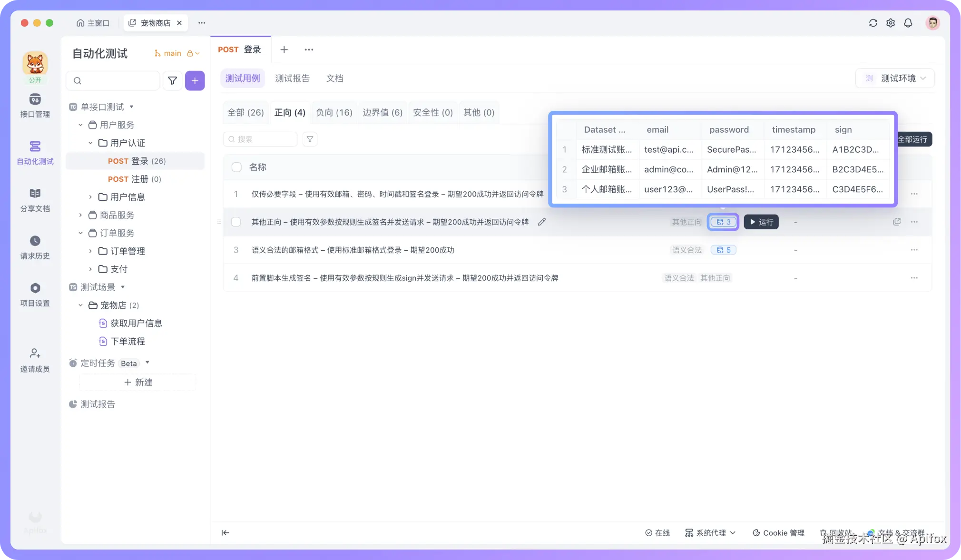Open notifications via the bell icon
Viewport: 961px width, 560px height.
click(907, 22)
